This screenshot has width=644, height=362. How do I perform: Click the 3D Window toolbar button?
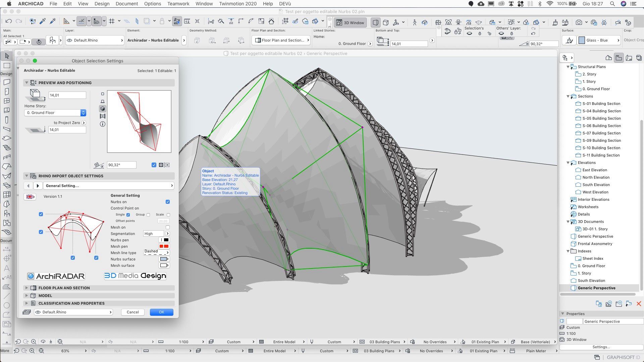pos(351,22)
